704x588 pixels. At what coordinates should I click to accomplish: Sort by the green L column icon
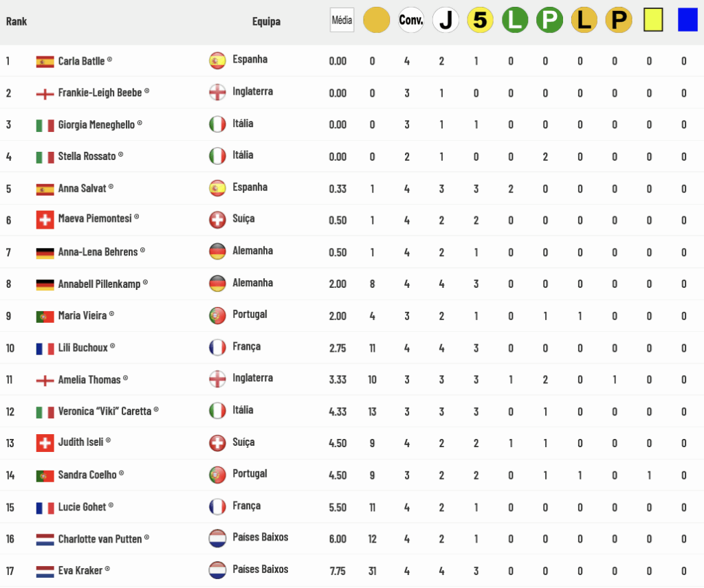pyautogui.click(x=515, y=20)
